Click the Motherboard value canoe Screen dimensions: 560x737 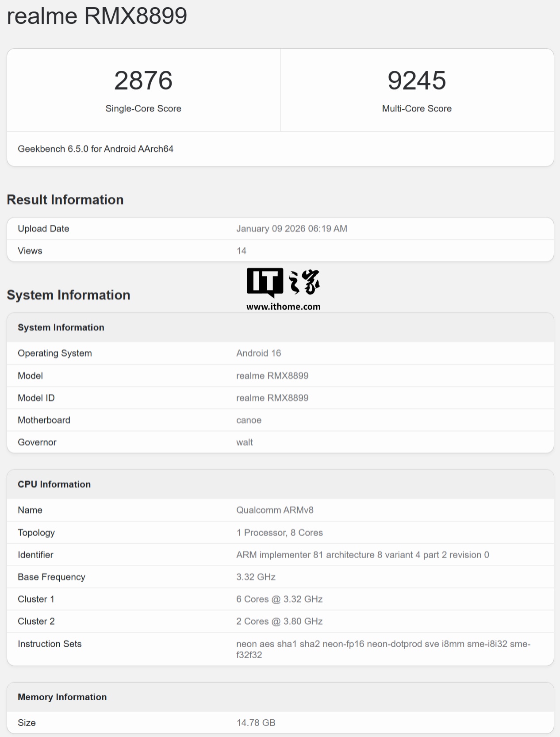(x=249, y=420)
